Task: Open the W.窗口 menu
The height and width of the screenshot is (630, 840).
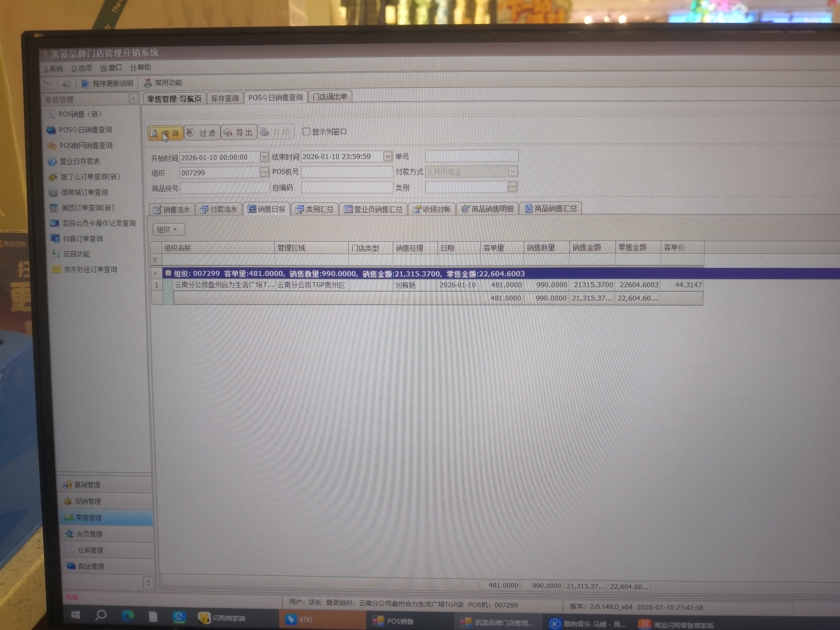Action: point(111,68)
